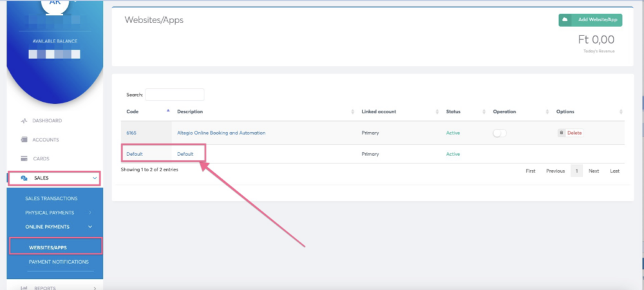The image size is (644, 290).
Task: Expand the Physical Payments submenu arrow
Action: click(x=90, y=213)
